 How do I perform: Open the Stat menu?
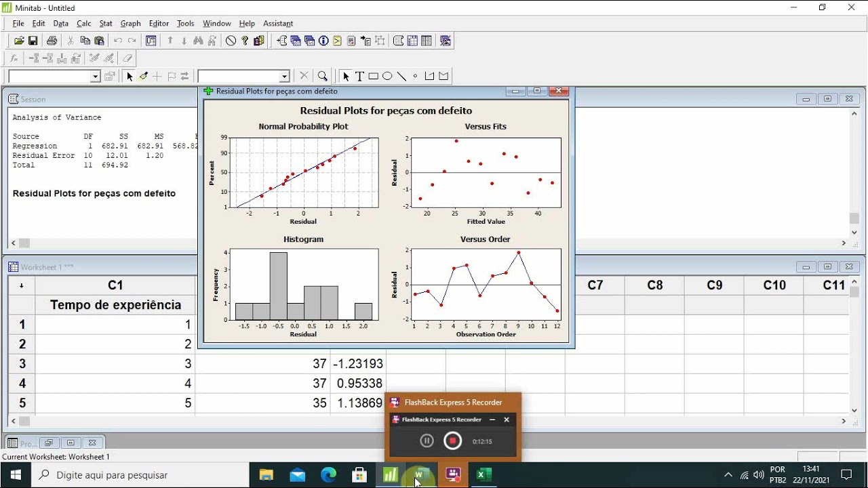[106, 23]
